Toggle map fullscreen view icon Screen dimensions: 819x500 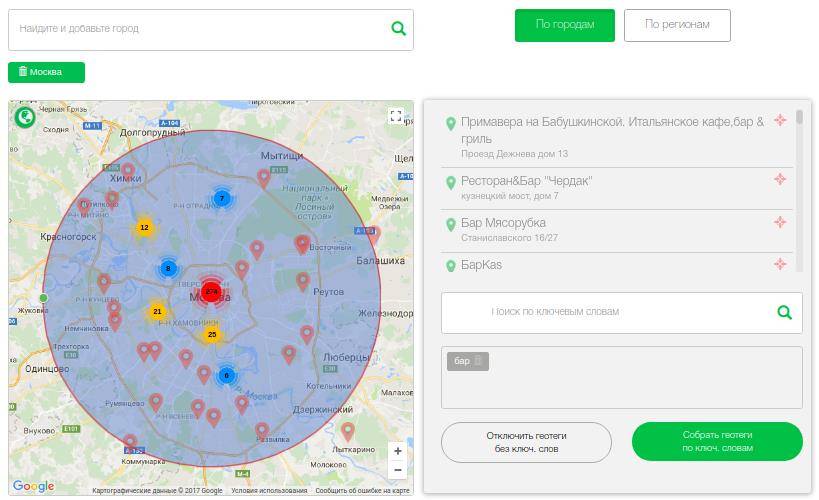click(396, 115)
